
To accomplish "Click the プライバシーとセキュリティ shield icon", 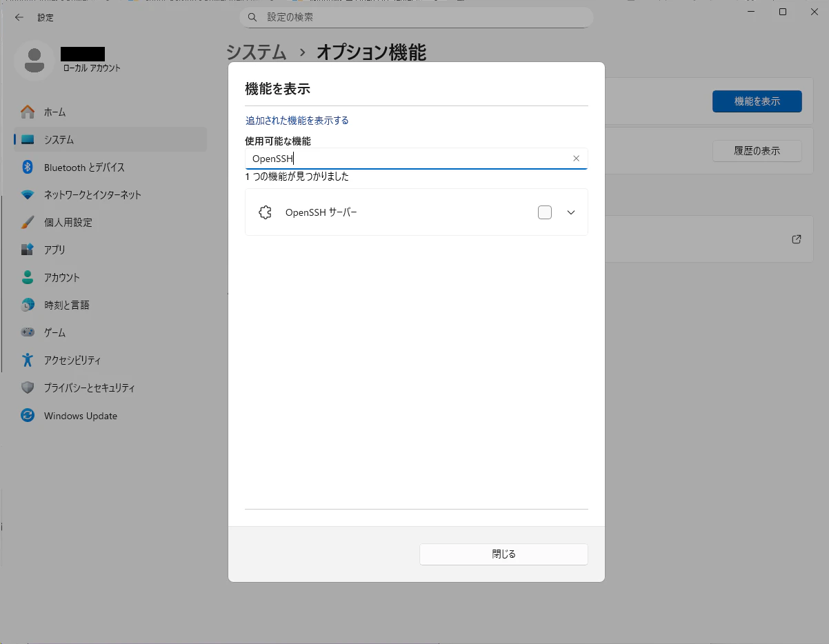I will pyautogui.click(x=28, y=388).
